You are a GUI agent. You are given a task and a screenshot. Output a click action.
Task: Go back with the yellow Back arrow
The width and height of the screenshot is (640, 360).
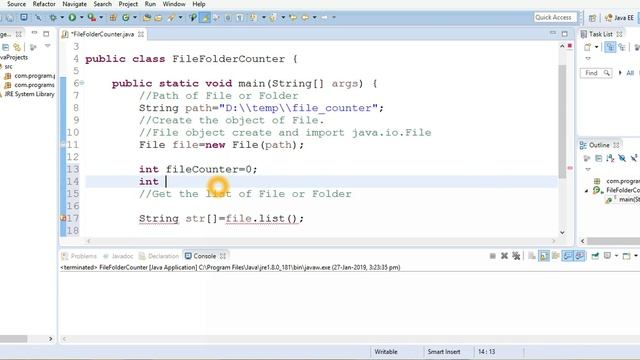pyautogui.click(x=305, y=18)
